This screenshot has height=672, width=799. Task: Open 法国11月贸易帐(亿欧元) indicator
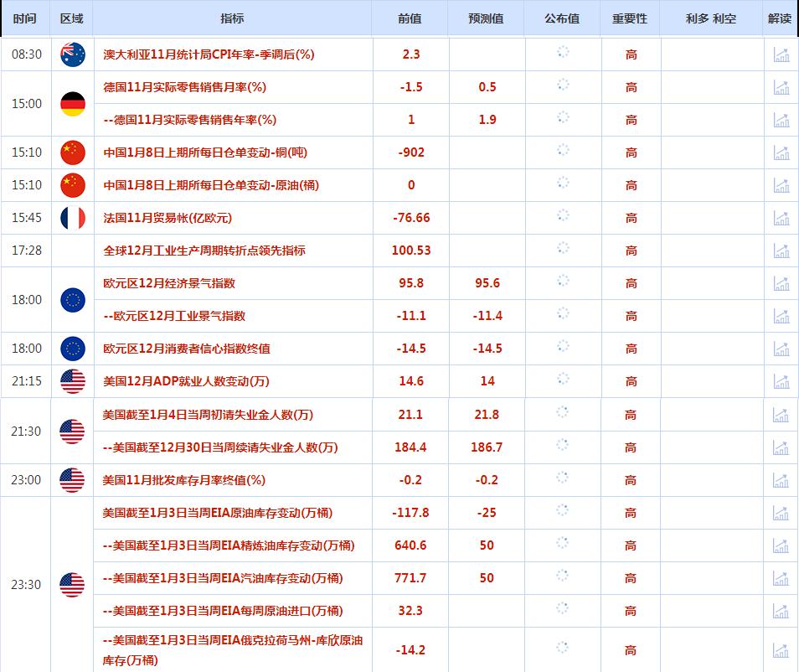click(168, 218)
